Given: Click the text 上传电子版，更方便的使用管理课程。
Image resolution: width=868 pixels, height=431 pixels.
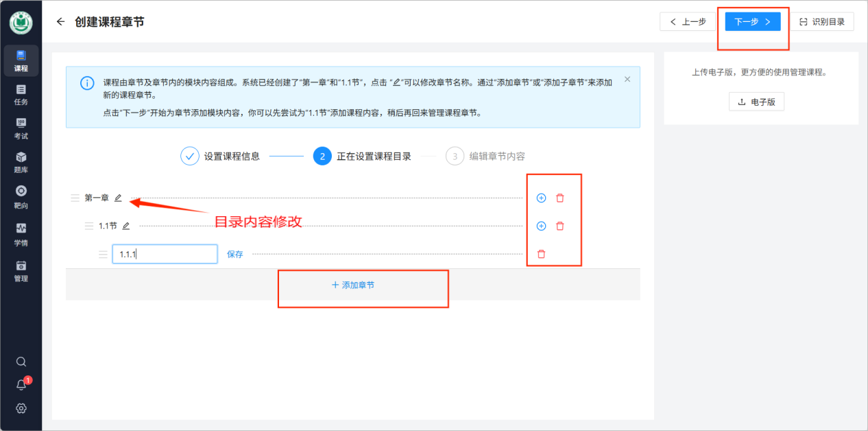Looking at the screenshot, I should click(x=761, y=72).
